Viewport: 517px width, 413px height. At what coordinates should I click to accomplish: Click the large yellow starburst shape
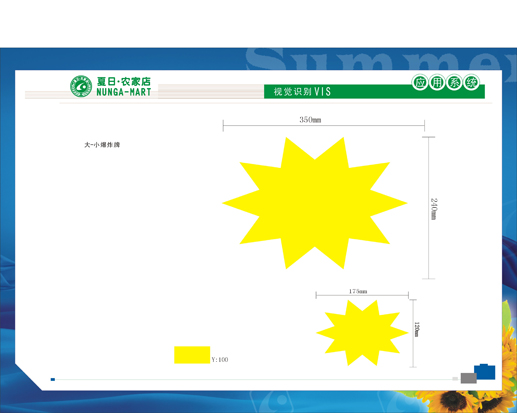(x=315, y=203)
